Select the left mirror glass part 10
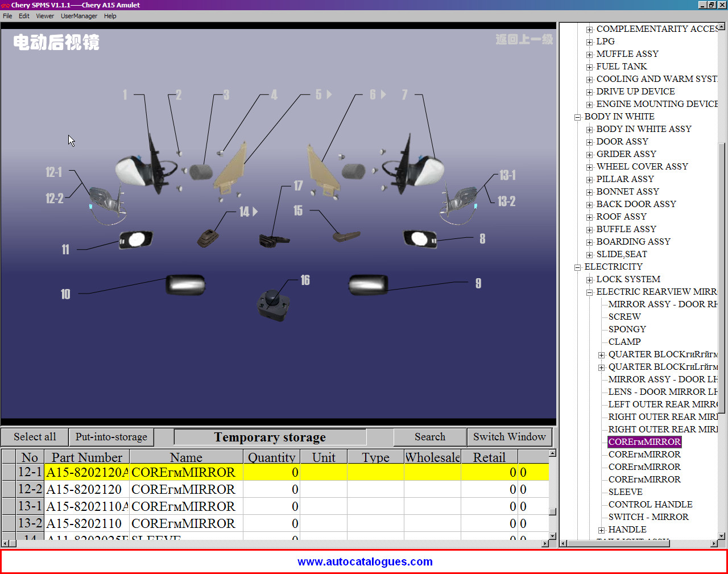 coord(185,284)
